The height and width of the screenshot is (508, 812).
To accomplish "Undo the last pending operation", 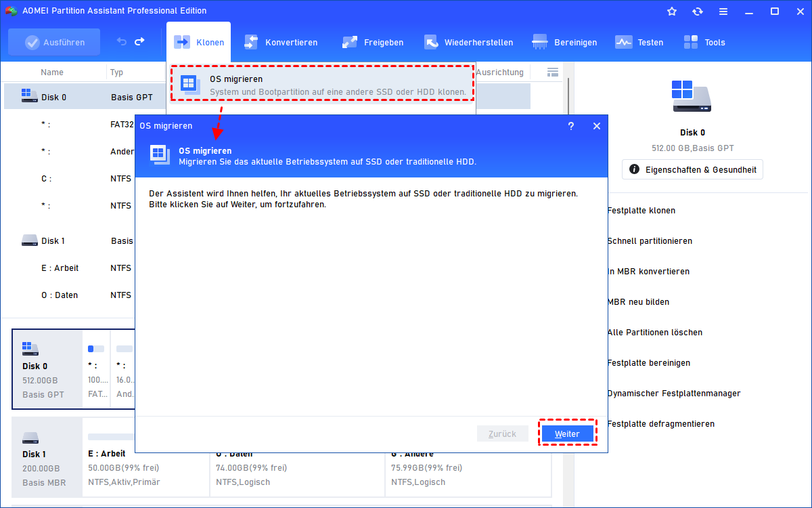I will tap(122, 42).
